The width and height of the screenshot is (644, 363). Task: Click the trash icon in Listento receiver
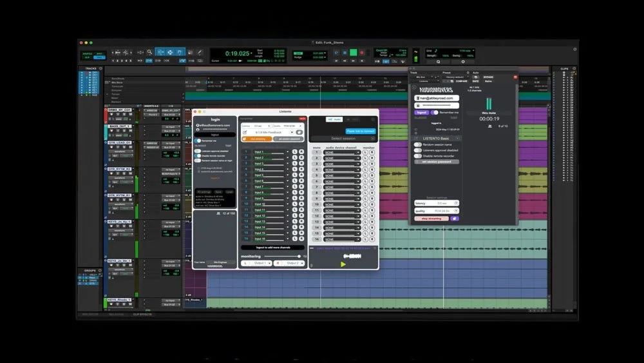[311, 266]
